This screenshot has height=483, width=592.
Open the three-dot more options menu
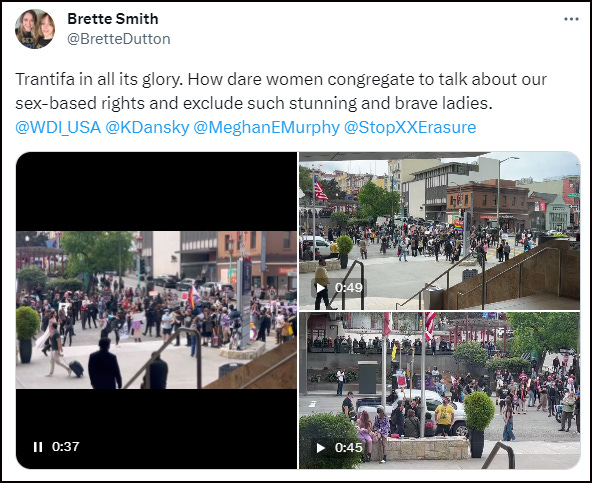click(x=571, y=19)
